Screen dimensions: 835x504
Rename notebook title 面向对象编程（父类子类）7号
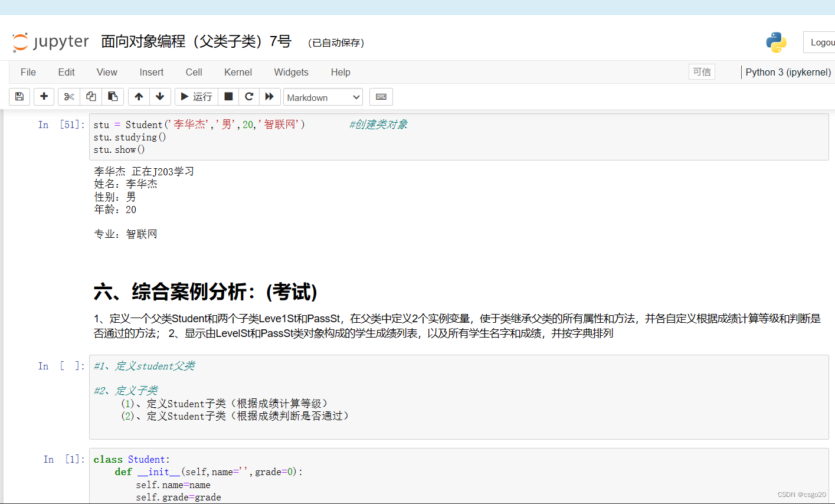196,41
